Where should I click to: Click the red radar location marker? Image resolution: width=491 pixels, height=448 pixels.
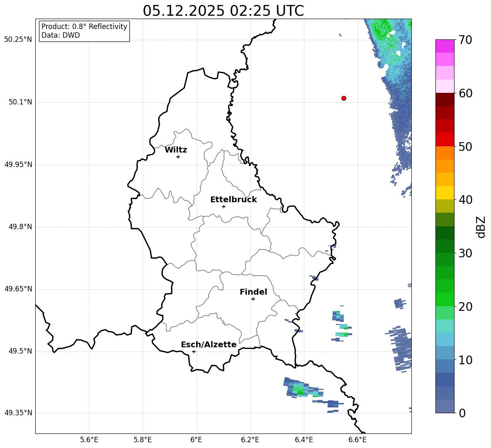(344, 98)
